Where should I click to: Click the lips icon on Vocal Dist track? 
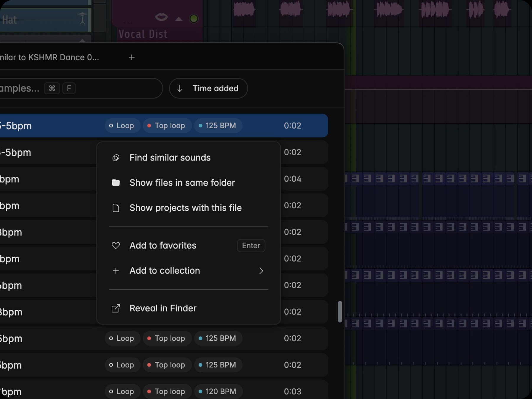pyautogui.click(x=161, y=17)
